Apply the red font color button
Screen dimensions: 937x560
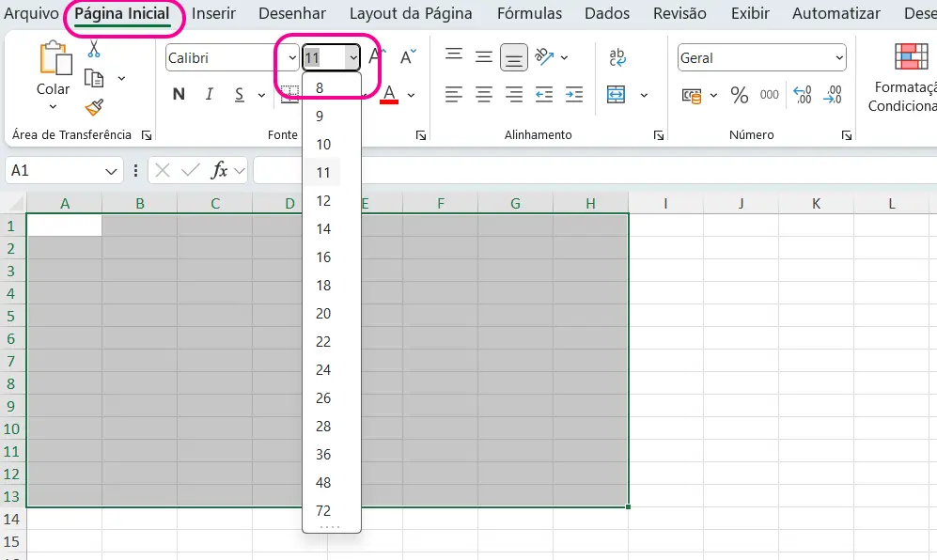[x=389, y=94]
